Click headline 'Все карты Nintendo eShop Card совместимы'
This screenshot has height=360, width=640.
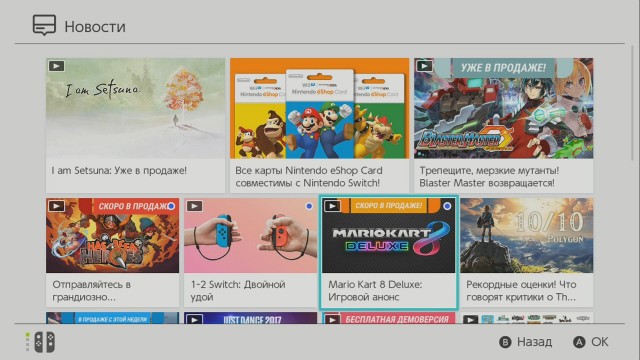coord(309,176)
